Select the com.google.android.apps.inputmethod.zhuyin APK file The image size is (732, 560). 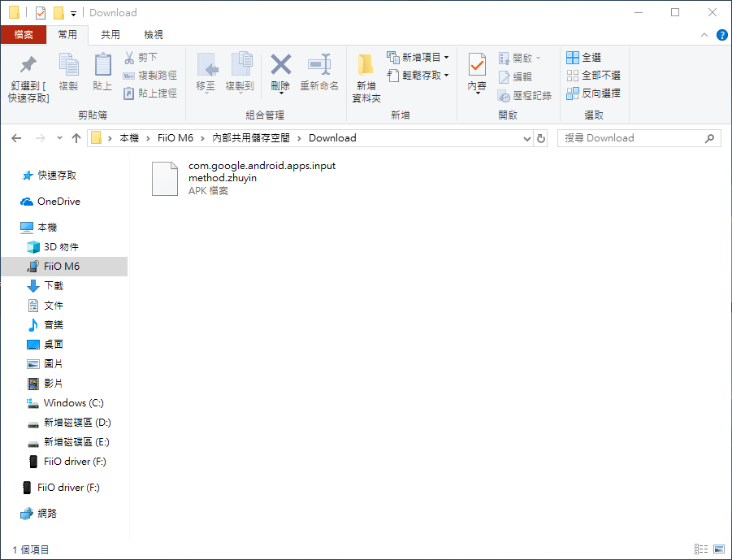[244, 178]
